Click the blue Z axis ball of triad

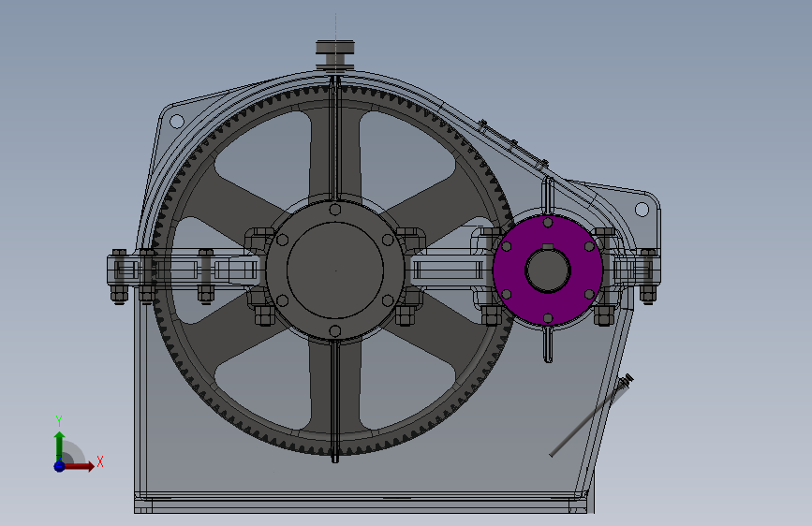pos(59,466)
